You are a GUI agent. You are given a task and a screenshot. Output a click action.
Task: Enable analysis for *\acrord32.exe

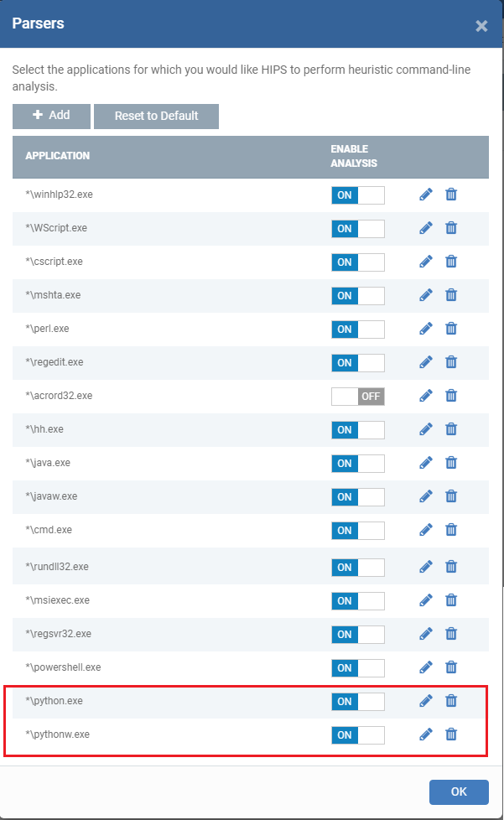pos(358,397)
